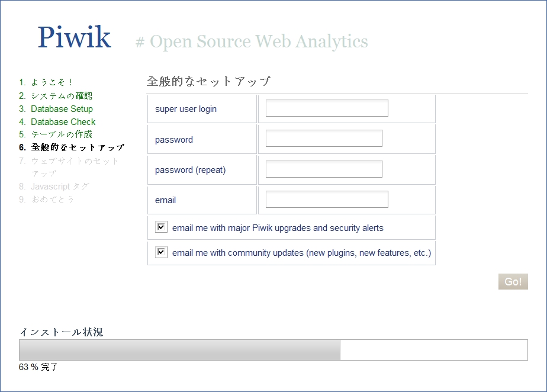Click the 全般的なセットアップ page heading
The height and width of the screenshot is (392, 547).
point(208,81)
